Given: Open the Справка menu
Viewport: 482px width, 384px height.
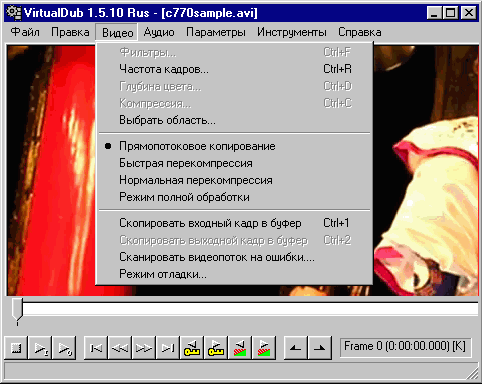Looking at the screenshot, I should coord(360,32).
